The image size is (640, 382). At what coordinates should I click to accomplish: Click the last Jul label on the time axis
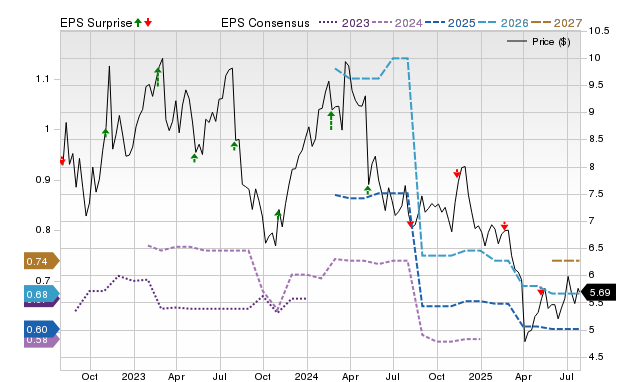tap(567, 376)
